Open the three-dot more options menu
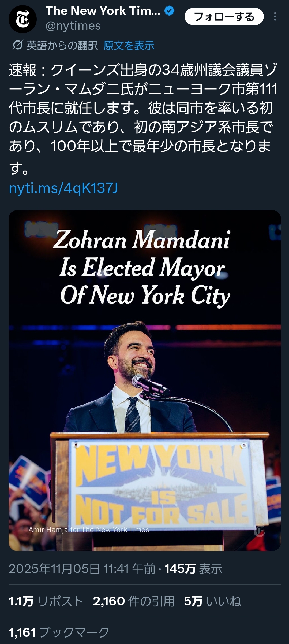This screenshot has width=289, height=644. point(275,17)
